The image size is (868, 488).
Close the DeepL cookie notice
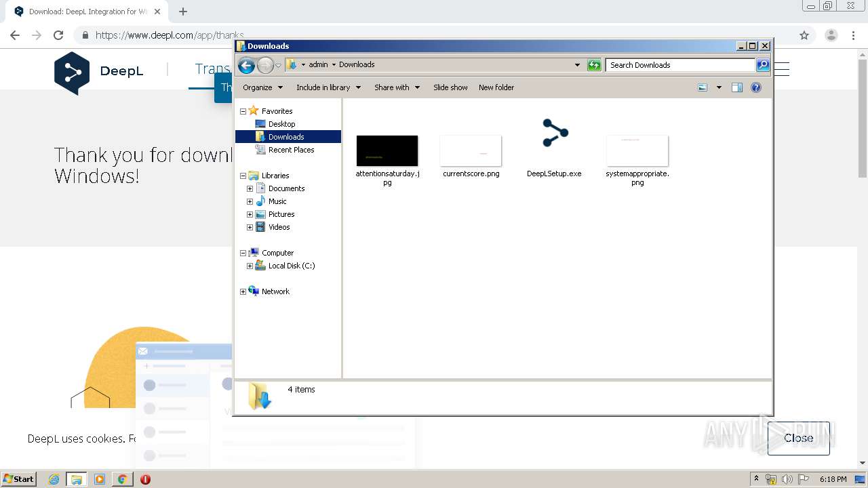[x=798, y=438]
